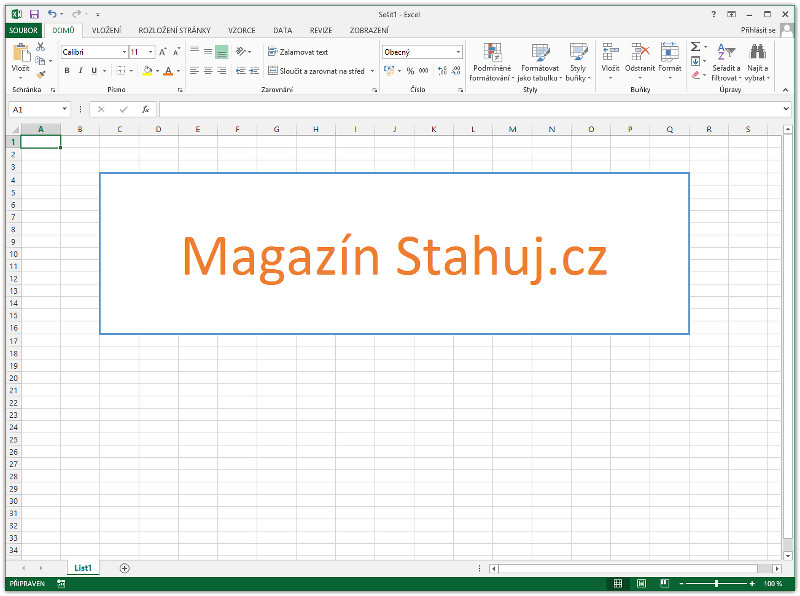Toggle italic formatting
Viewport: 800px width, 596px height.
[80, 71]
